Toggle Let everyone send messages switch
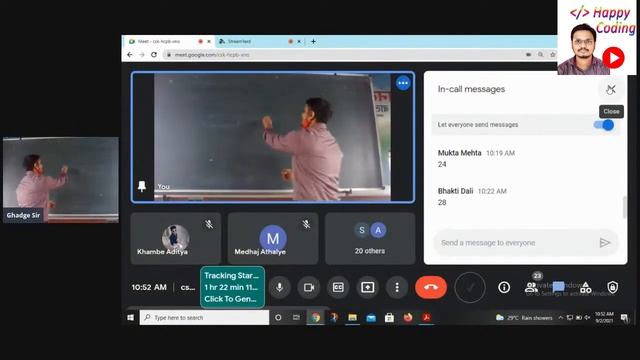Screen dimensions: 640x360 coord(604,125)
